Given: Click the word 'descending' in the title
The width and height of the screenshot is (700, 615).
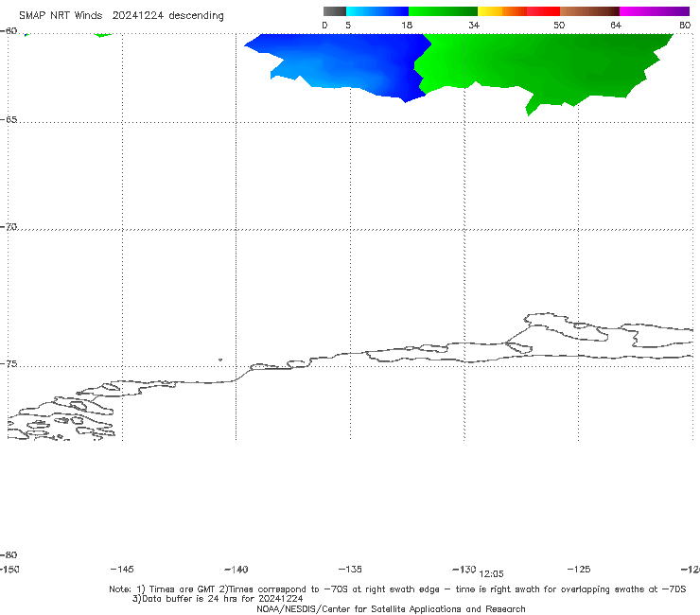Looking at the screenshot, I should (196, 16).
